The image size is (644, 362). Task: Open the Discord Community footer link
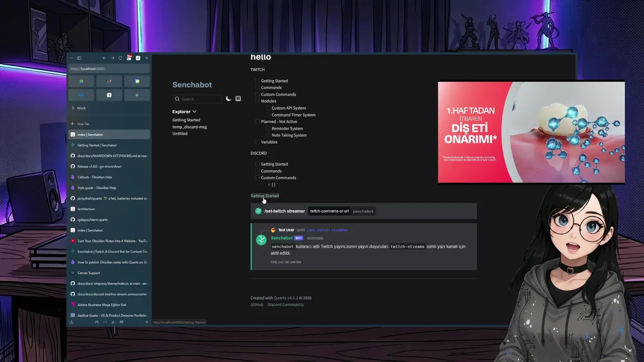[286, 305]
